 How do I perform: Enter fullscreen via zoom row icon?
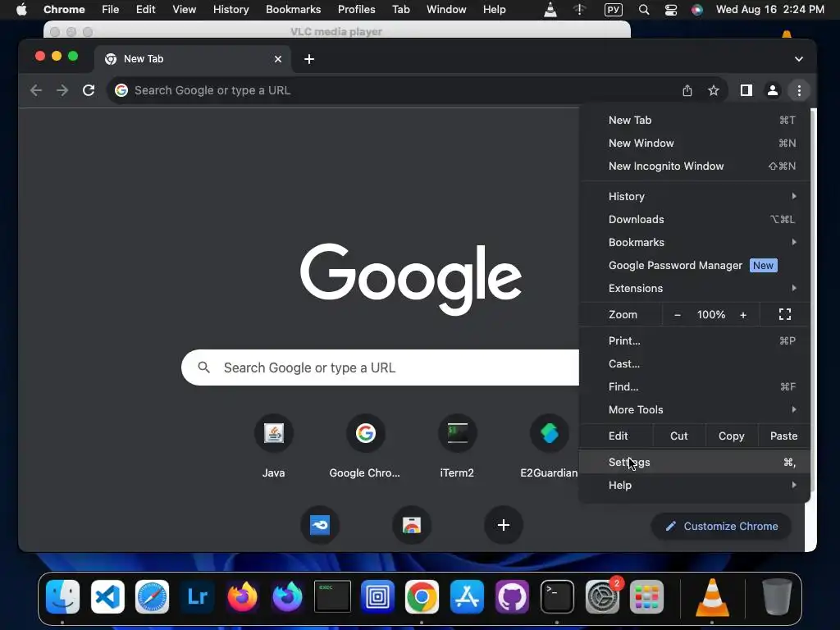[785, 314]
